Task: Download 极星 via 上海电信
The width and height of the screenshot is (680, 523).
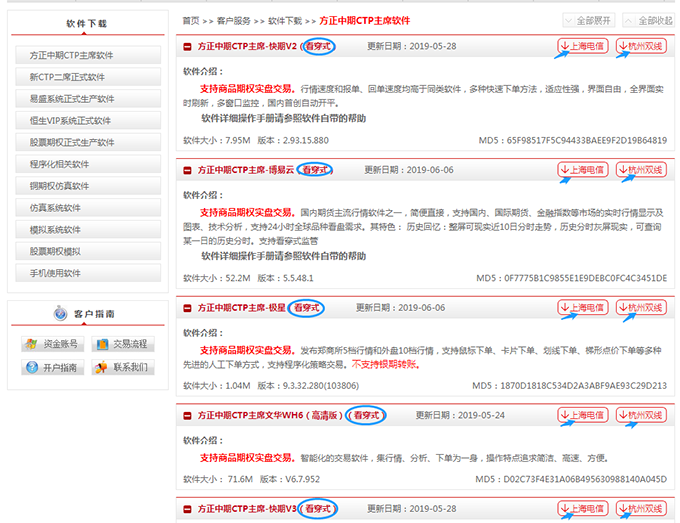Action: pos(583,307)
